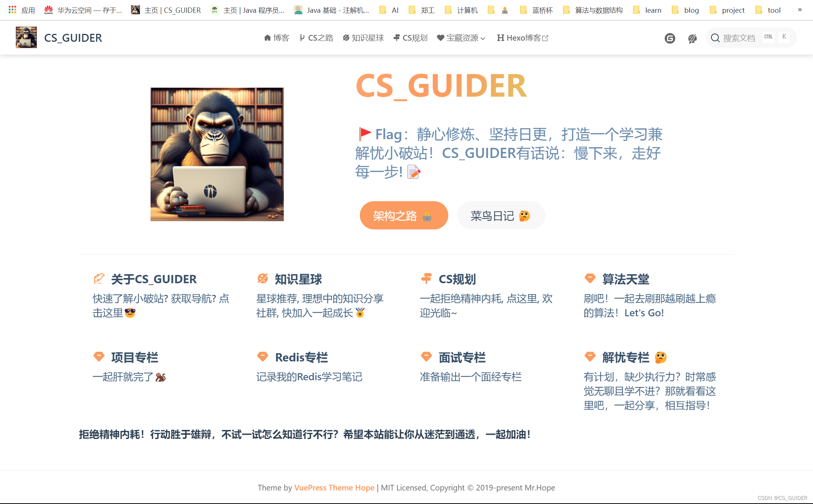Viewport: 813px width, 504px height.
Task: Click the feather icon of 关于CS_GUIDER card
Action: point(99,279)
